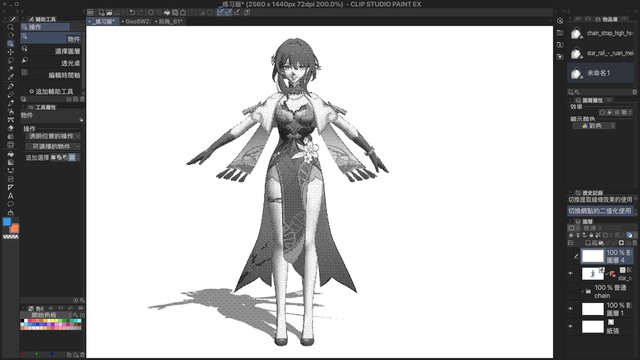
Task: Select the Lasso selection tool
Action: (11, 60)
